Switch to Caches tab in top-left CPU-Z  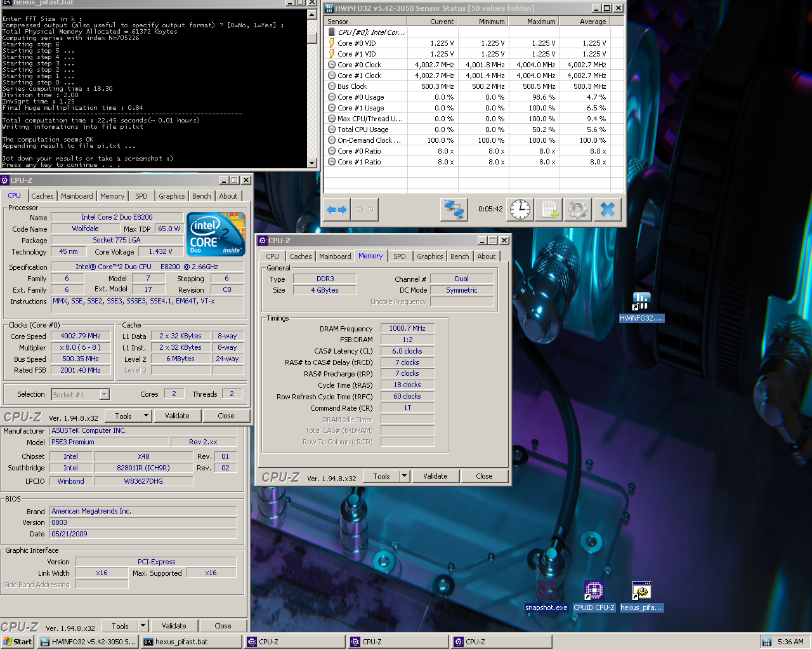click(x=43, y=196)
